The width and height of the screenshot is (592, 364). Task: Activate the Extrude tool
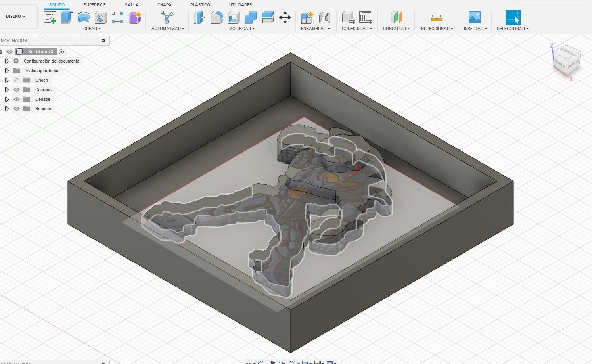click(66, 17)
